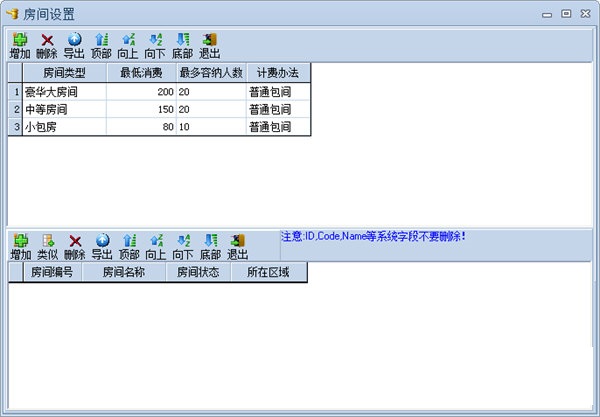Select the 中等房间 cell
Viewport: 600px width, 417px height.
pos(64,109)
